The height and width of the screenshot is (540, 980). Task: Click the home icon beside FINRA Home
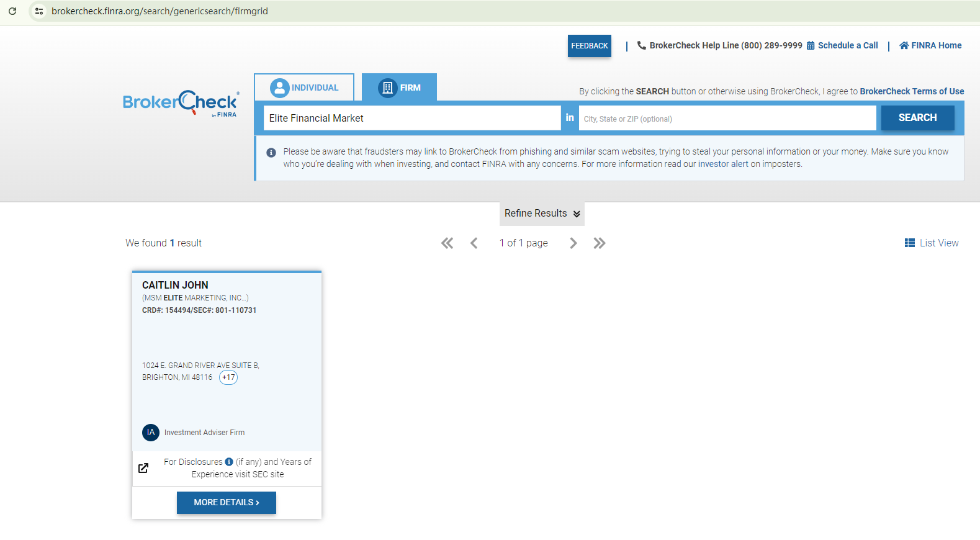click(x=904, y=45)
